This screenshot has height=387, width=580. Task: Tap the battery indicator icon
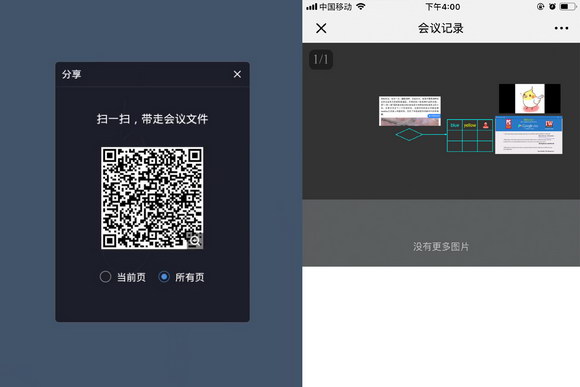coord(568,7)
